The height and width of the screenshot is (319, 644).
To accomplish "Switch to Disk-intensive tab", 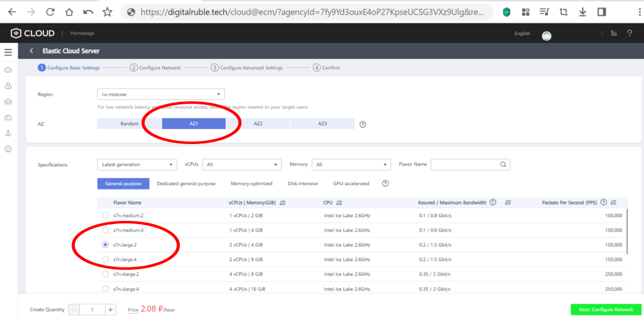I will [x=303, y=184].
